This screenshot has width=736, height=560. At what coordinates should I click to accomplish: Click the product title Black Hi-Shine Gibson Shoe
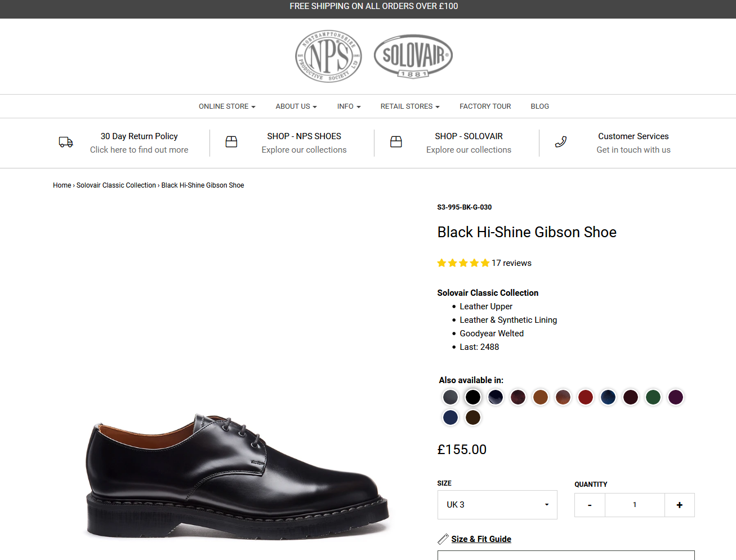[x=527, y=232]
